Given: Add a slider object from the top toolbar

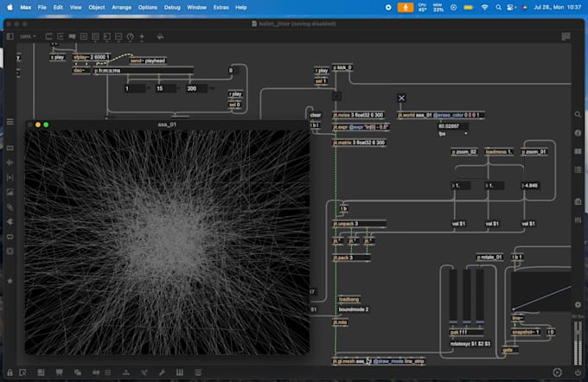Looking at the screenshot, I should pyautogui.click(x=118, y=36).
